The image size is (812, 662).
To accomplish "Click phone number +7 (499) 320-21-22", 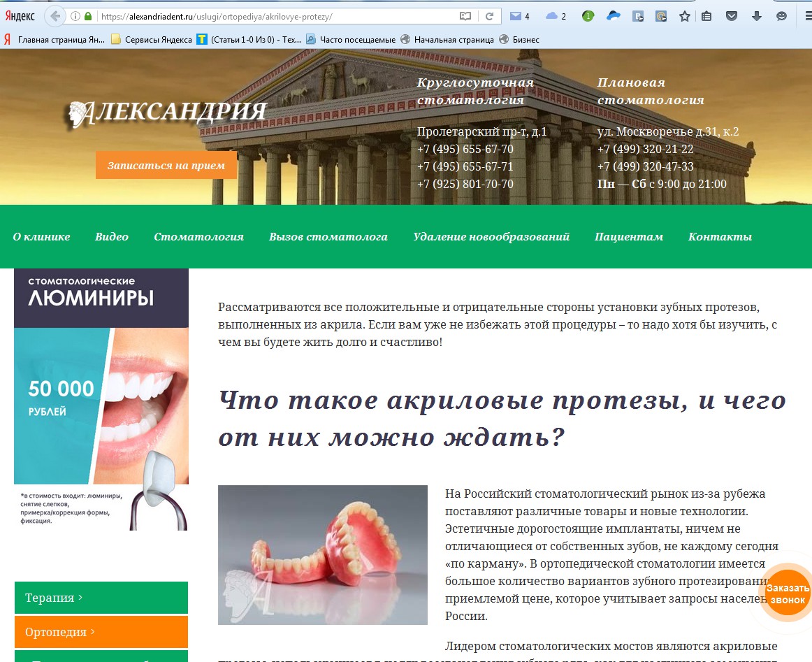I will point(645,149).
